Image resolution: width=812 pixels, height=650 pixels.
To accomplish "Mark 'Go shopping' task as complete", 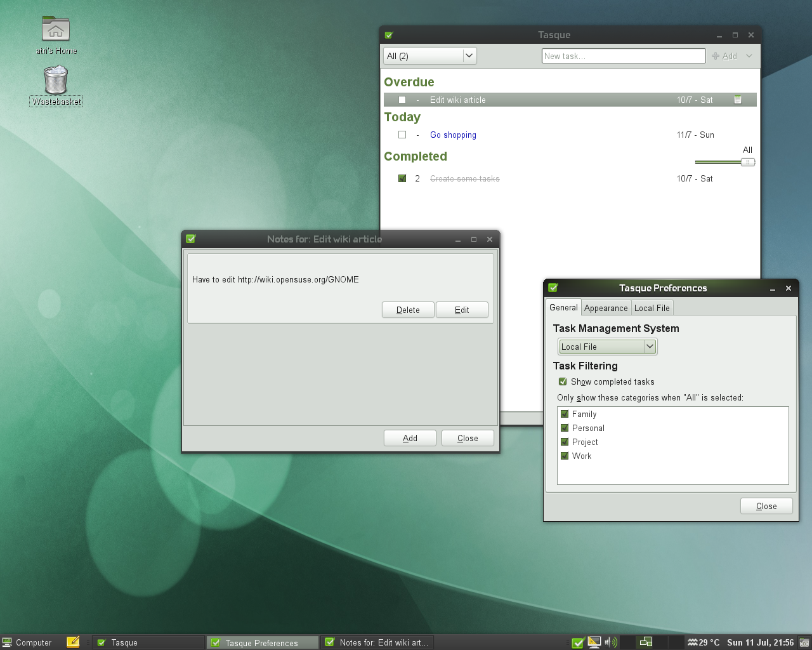I will point(402,135).
